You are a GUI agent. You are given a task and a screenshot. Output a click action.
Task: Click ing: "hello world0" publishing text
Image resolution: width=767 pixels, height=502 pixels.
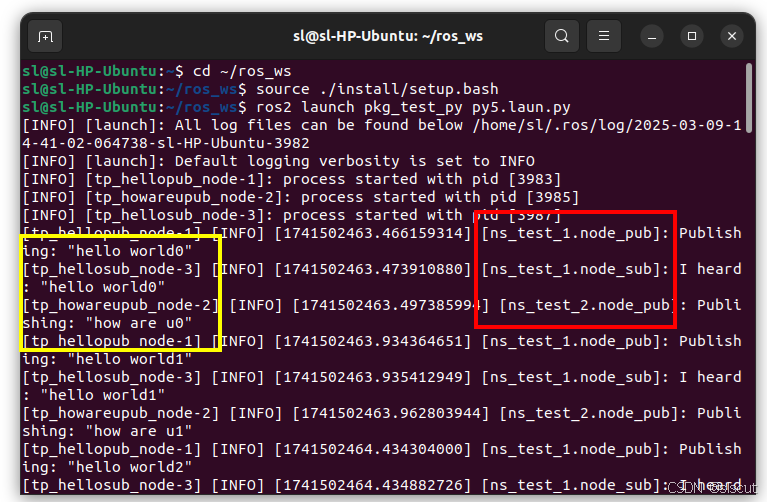point(107,251)
